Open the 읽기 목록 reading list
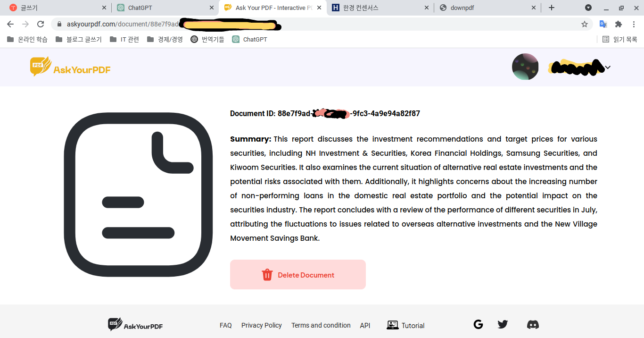The image size is (644, 338). click(x=620, y=40)
